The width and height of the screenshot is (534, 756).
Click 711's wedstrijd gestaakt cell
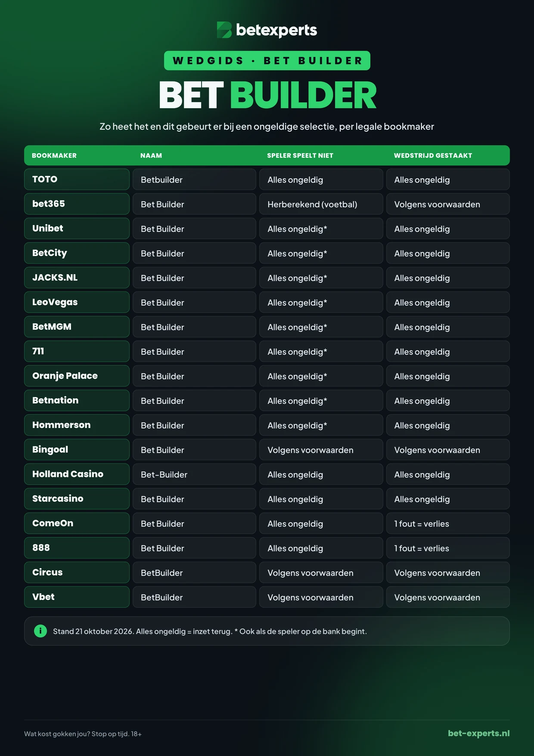pos(448,351)
